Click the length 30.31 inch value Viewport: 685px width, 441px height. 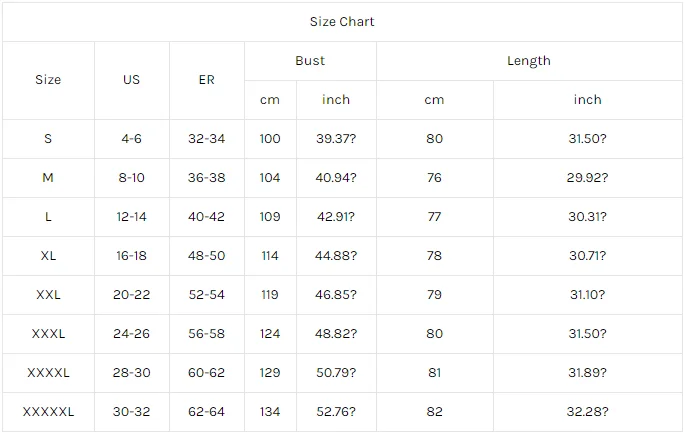[x=588, y=217]
